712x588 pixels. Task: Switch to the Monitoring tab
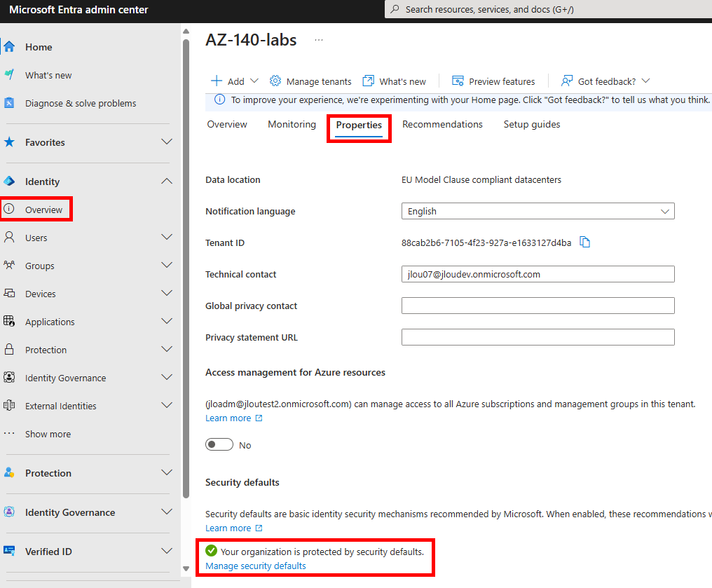click(x=292, y=125)
